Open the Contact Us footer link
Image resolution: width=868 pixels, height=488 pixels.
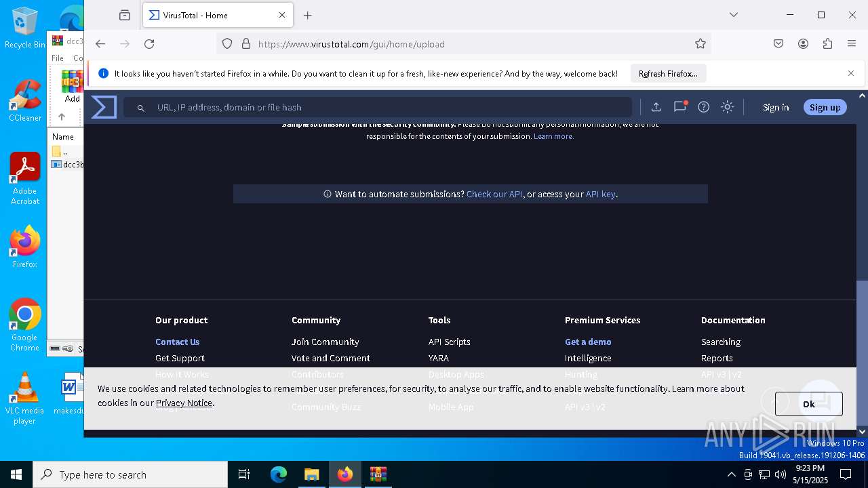click(178, 342)
